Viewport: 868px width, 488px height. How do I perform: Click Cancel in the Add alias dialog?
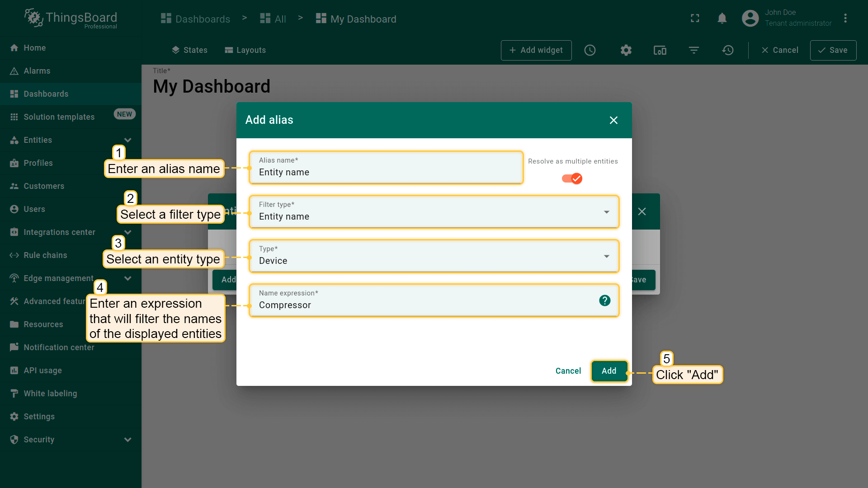click(568, 371)
